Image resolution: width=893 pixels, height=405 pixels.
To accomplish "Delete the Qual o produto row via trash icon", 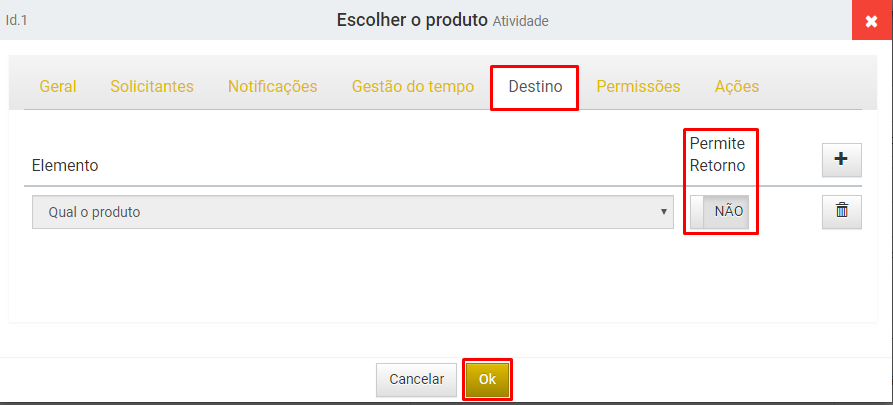I will coord(841,211).
